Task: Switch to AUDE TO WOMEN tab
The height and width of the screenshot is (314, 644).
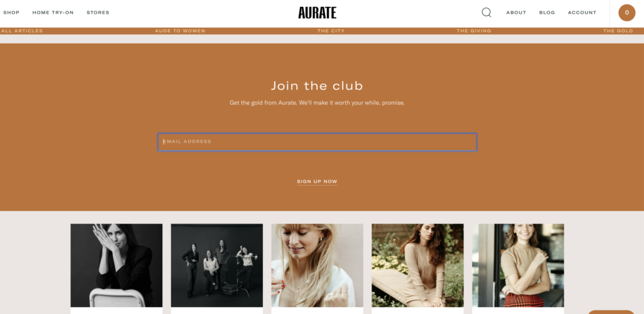Action: (180, 31)
